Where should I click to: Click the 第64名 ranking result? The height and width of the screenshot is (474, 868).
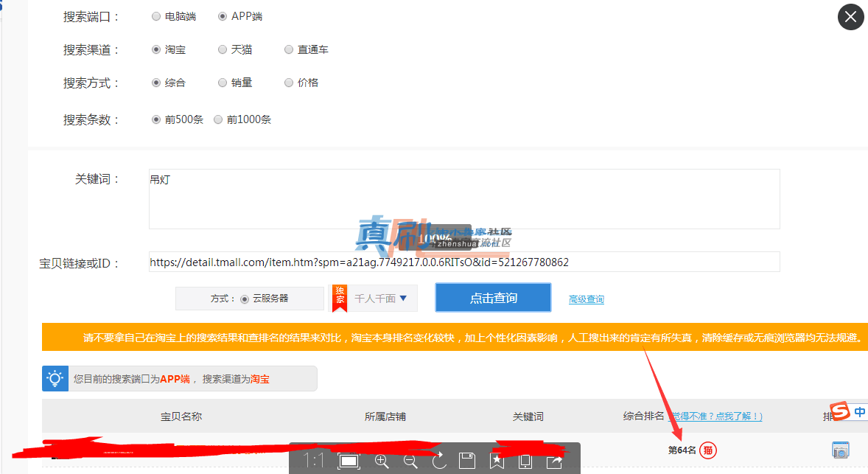682,450
